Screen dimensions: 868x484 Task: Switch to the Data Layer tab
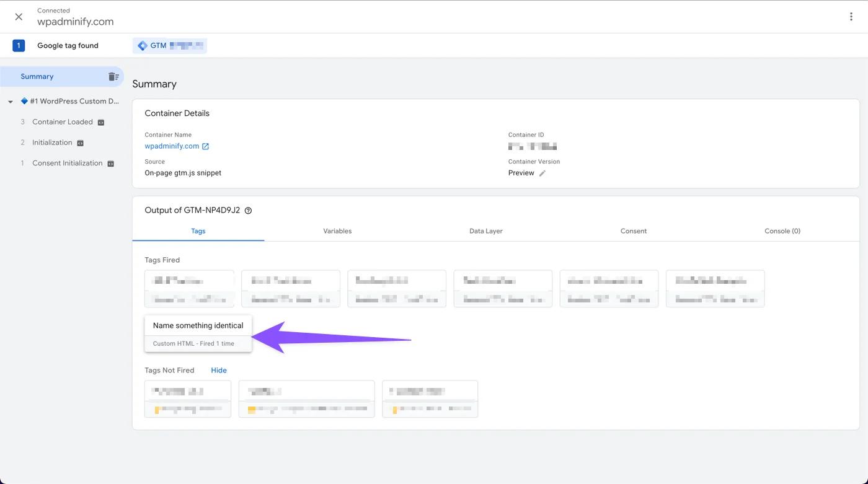pyautogui.click(x=486, y=231)
